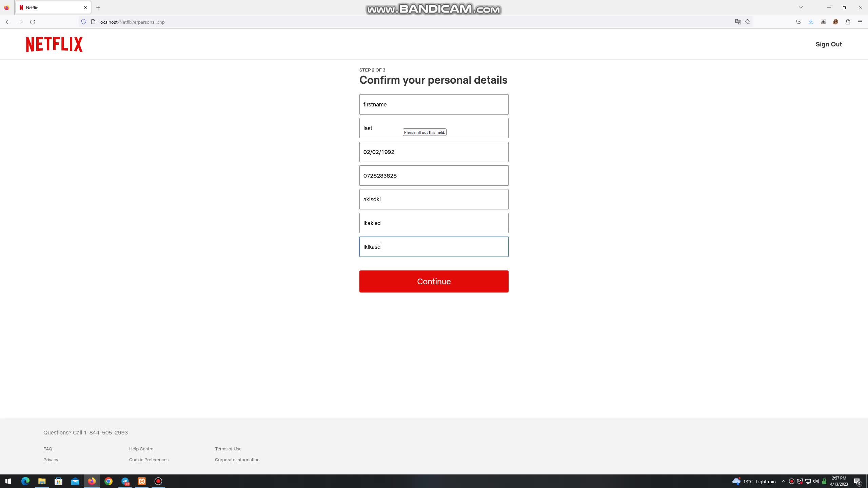Open Pocket from the browser toolbar
Screen dimensions: 868x488
coord(798,22)
